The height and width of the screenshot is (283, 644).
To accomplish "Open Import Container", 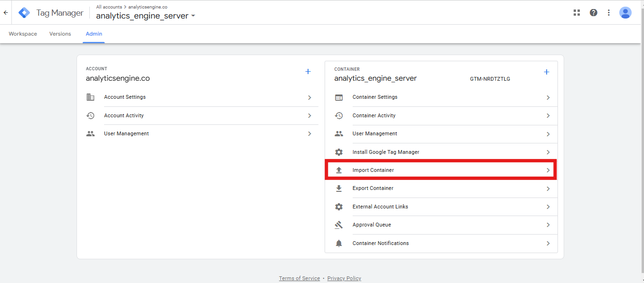I will click(441, 170).
